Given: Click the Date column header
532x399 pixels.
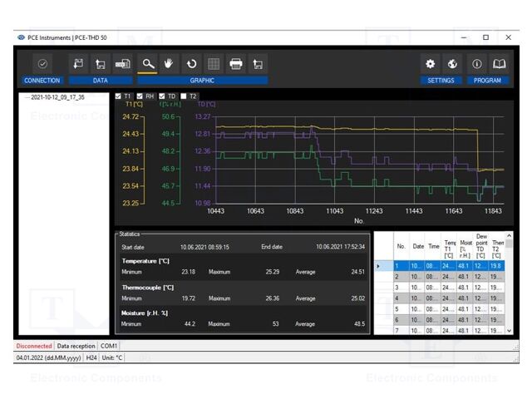Looking at the screenshot, I should coord(418,246).
